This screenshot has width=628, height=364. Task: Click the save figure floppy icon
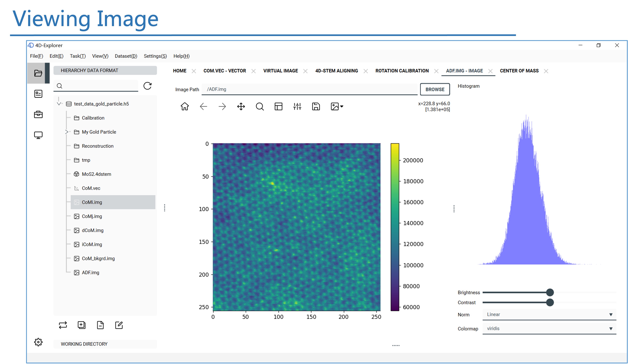[316, 106]
